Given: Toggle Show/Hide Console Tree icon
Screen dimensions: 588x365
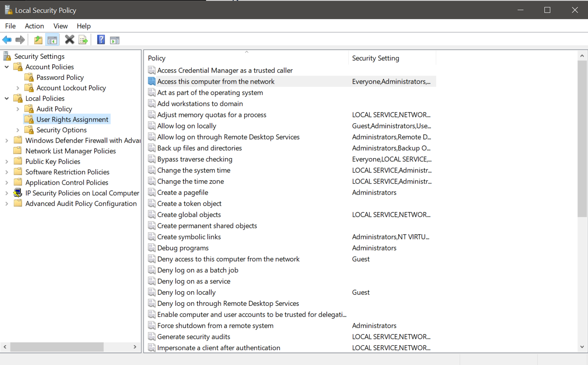Looking at the screenshot, I should 52,40.
